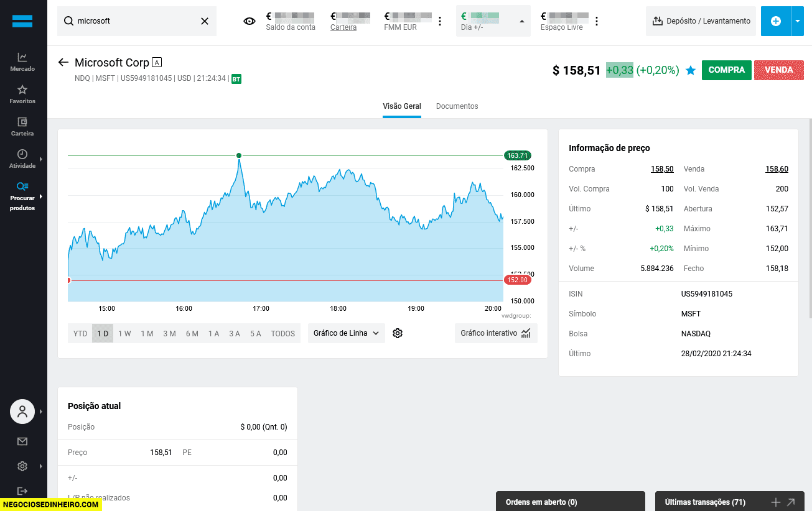Pop out Últimas transações arrow icon

pos(791,502)
